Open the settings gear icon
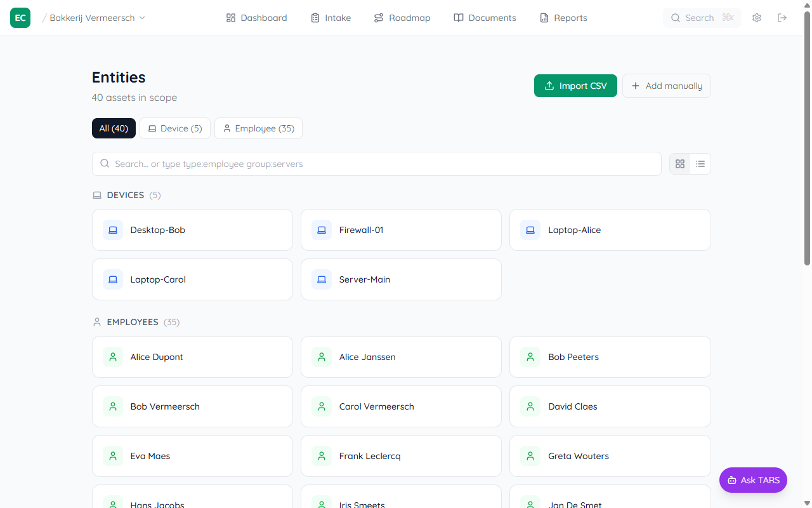The height and width of the screenshot is (508, 812). [757, 18]
